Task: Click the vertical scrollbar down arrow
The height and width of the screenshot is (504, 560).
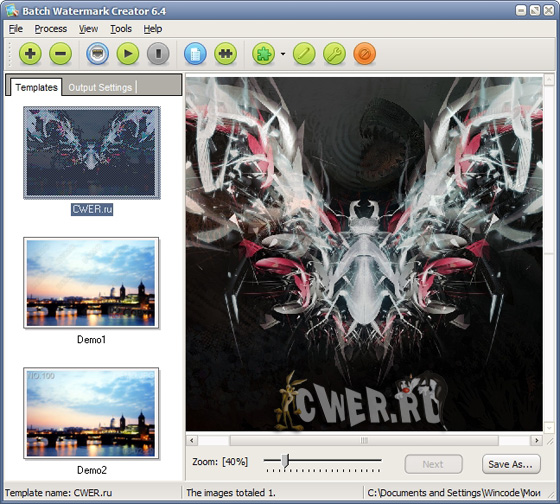Action: 549,427
